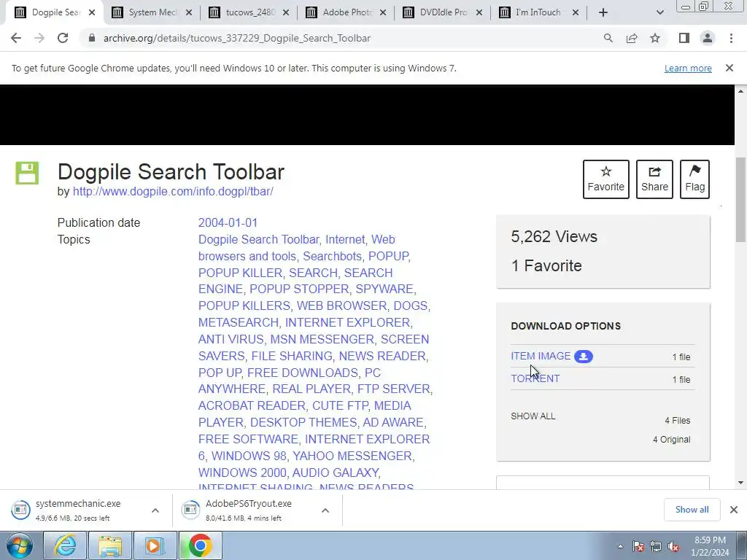Open the POPUP KILLER topic link
This screenshot has height=560, width=747.
coord(240,273)
